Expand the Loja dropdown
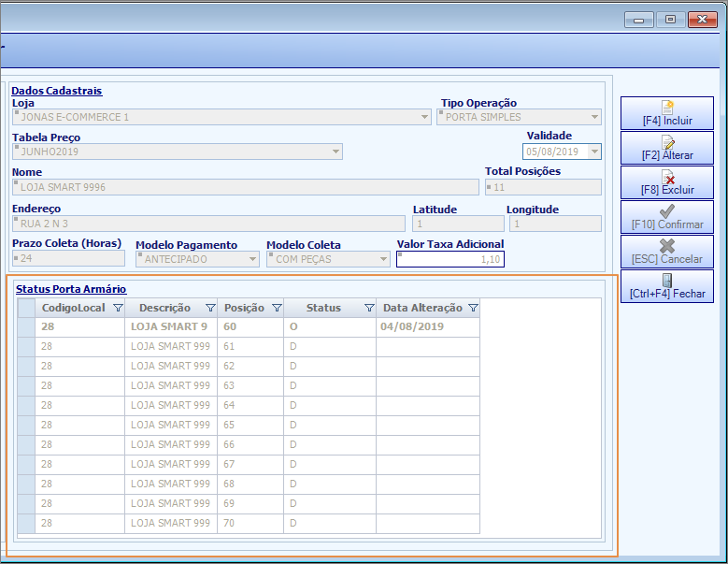728x564 pixels. tap(424, 117)
